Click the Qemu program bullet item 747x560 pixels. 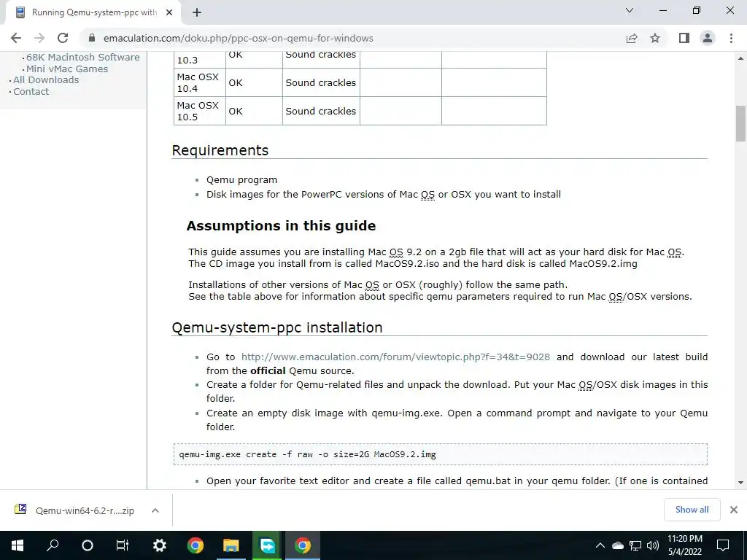pyautogui.click(x=241, y=180)
